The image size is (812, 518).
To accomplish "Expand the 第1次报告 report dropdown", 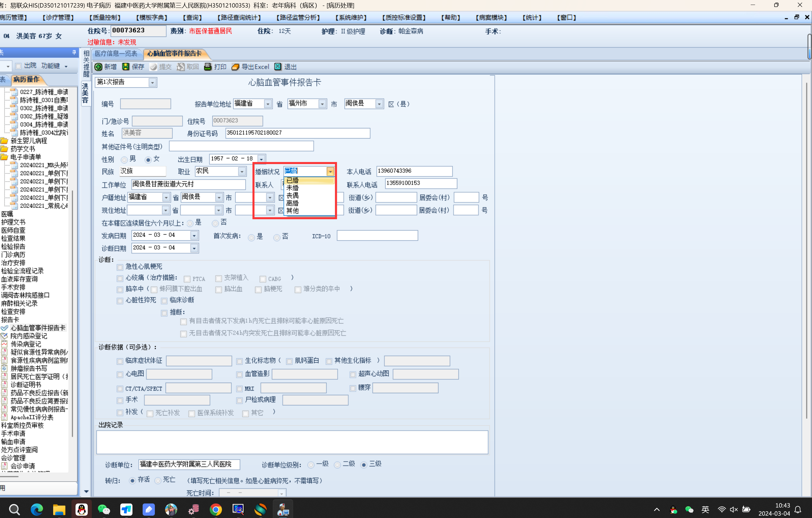I will (x=153, y=82).
